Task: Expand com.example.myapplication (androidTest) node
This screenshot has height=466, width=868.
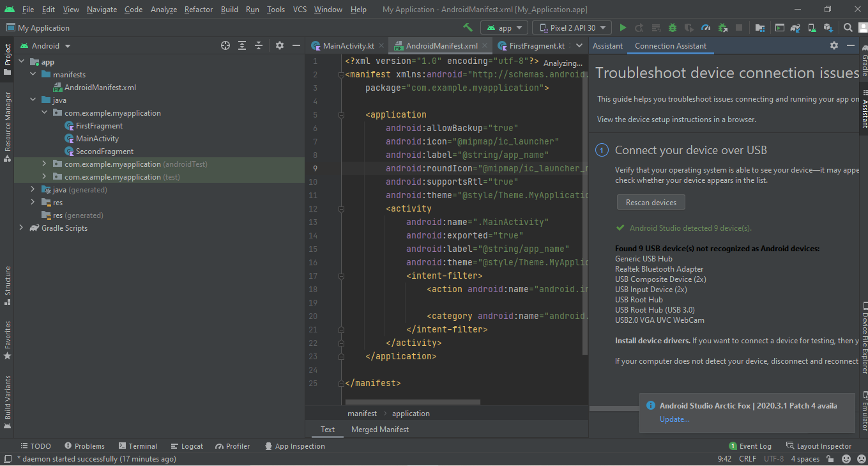Action: 45,164
